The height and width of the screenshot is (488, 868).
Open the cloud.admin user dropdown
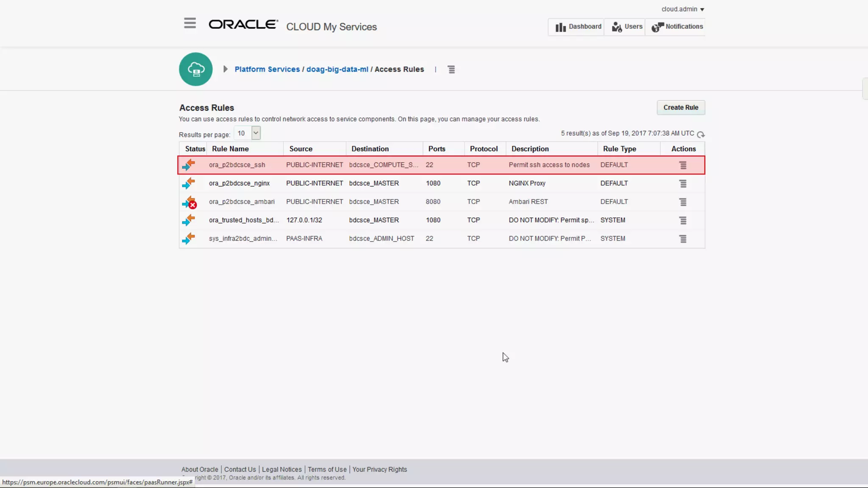pos(682,9)
